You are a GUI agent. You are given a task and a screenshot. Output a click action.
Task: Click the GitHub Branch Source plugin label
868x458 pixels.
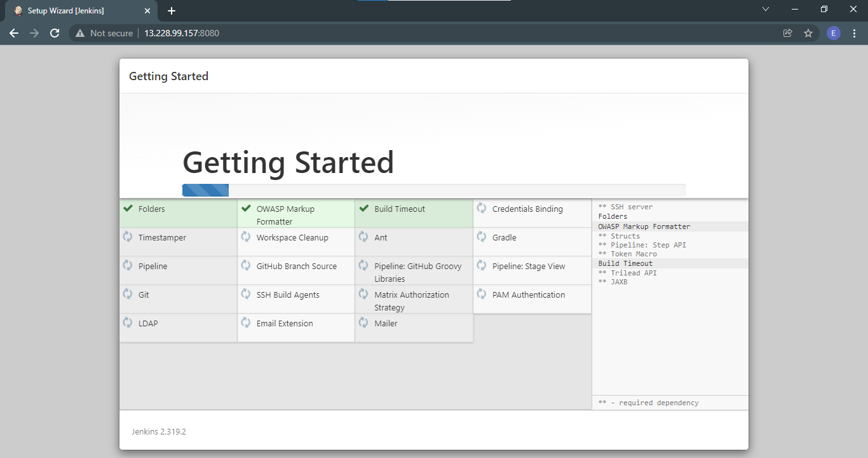297,266
